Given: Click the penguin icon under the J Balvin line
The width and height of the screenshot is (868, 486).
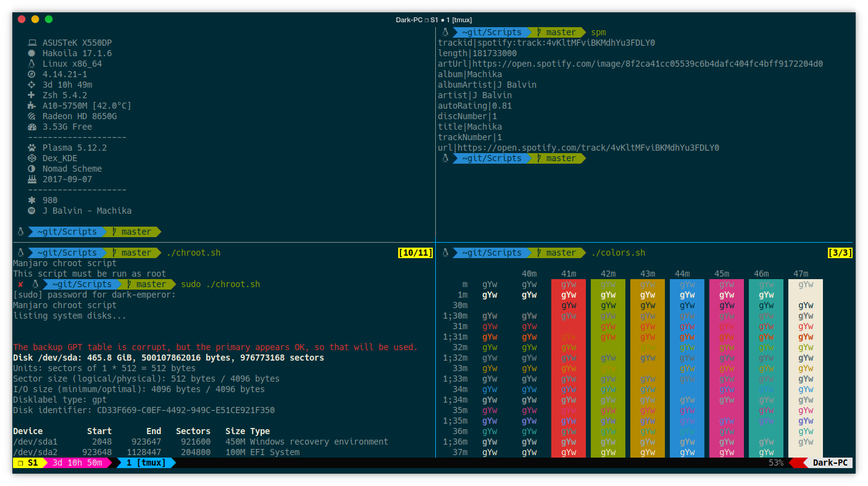Looking at the screenshot, I should 20,232.
